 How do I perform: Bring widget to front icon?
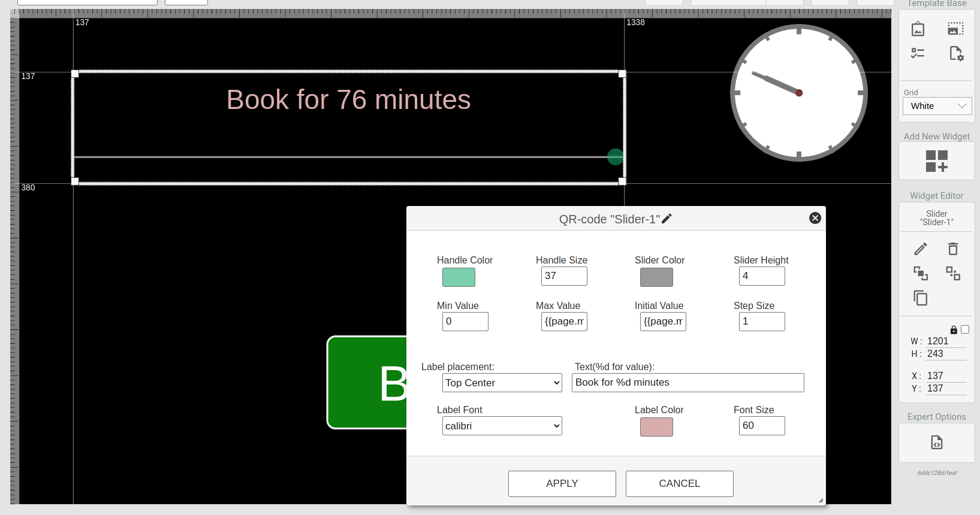click(x=921, y=274)
